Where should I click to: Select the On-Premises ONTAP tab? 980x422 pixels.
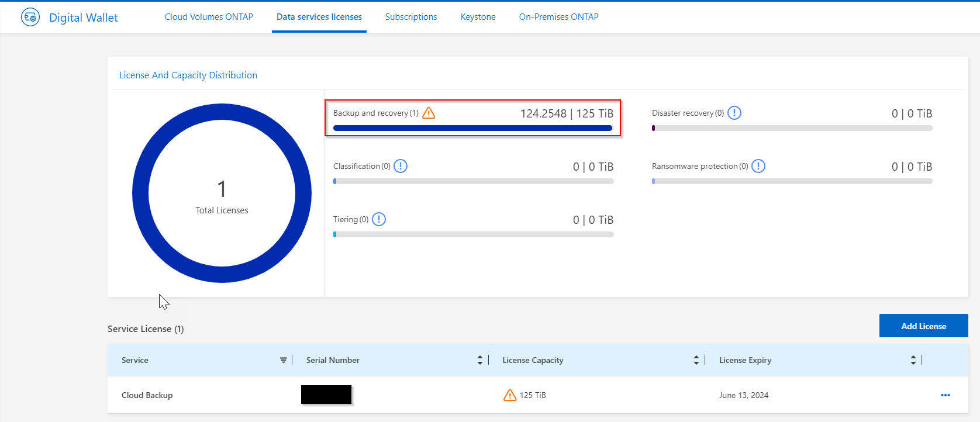click(558, 17)
